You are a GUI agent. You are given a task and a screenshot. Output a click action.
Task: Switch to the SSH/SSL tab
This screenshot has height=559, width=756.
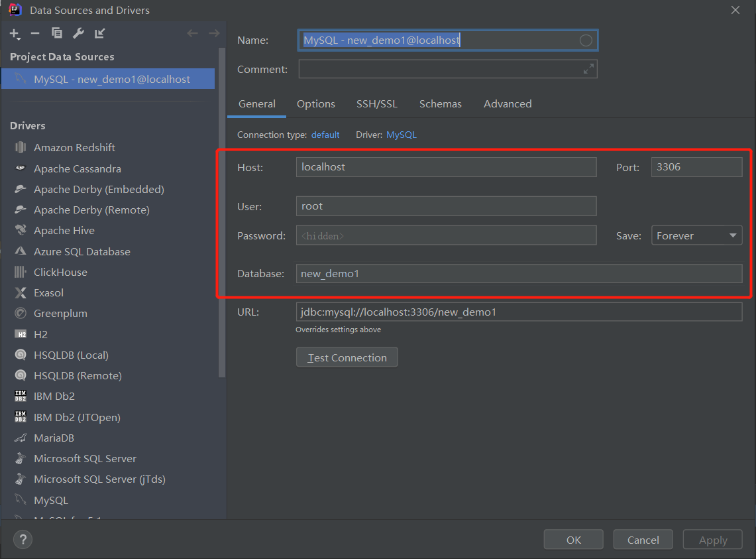click(x=376, y=103)
